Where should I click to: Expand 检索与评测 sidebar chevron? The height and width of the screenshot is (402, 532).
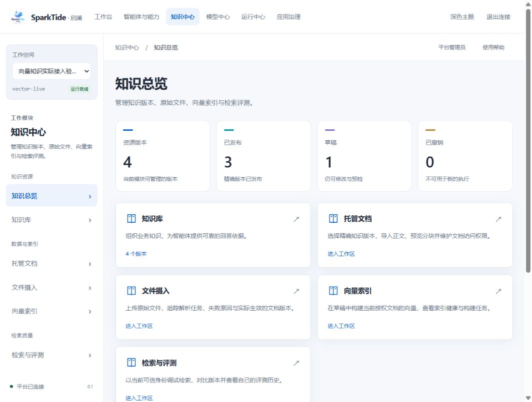[x=90, y=356]
